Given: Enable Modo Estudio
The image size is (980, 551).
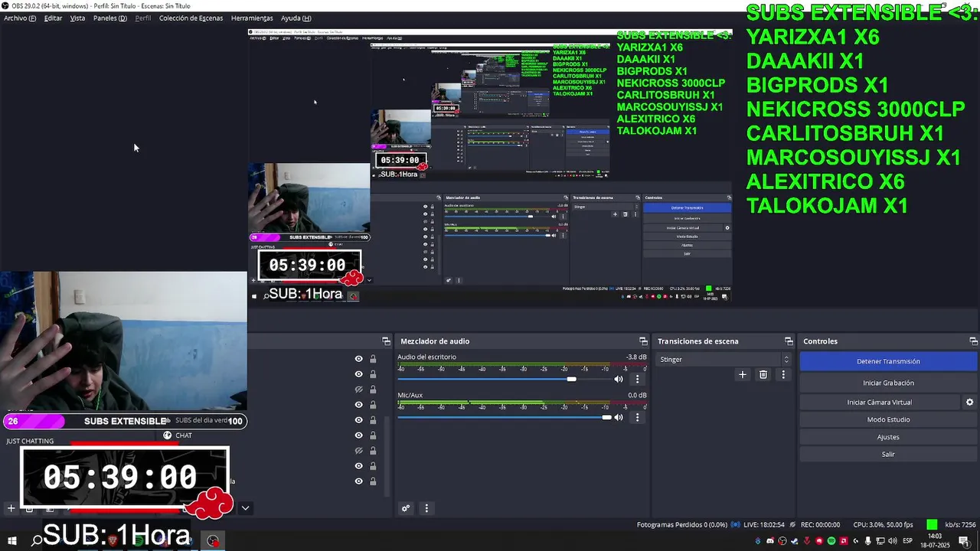Looking at the screenshot, I should pyautogui.click(x=888, y=419).
